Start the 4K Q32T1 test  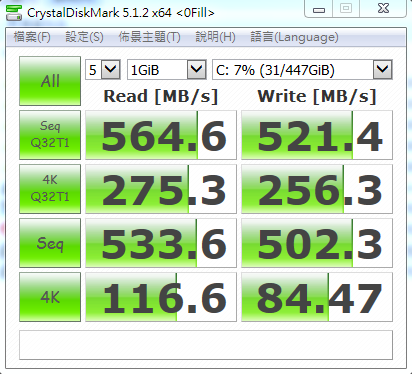50,189
